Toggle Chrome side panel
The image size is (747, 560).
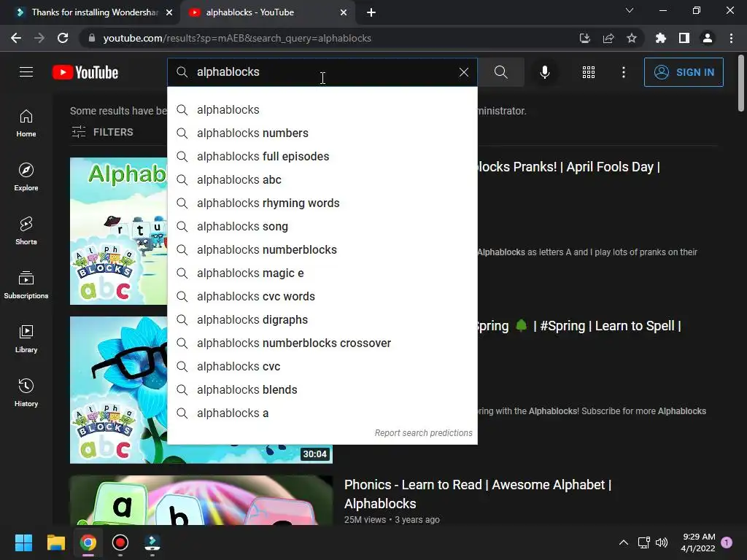[684, 38]
